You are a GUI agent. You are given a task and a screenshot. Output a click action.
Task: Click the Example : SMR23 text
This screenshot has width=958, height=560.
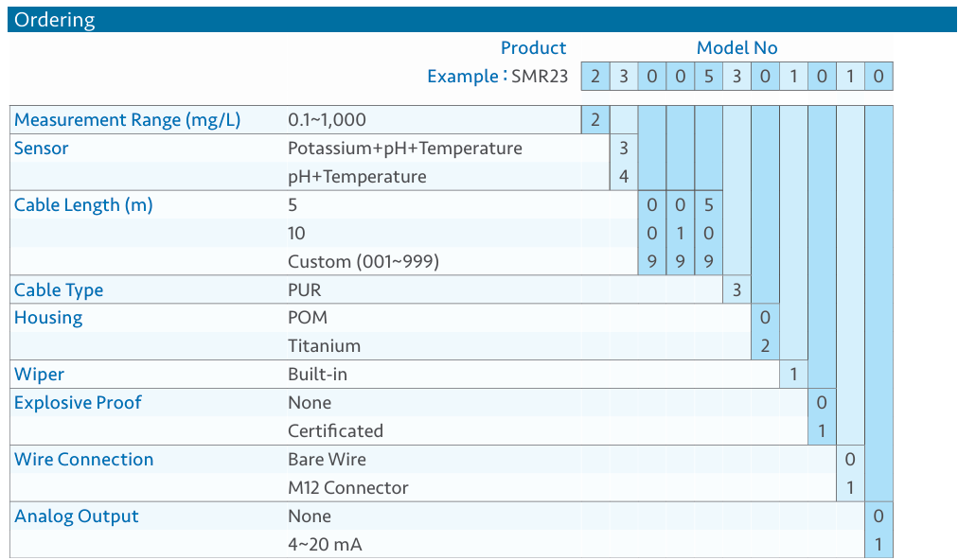point(497,77)
